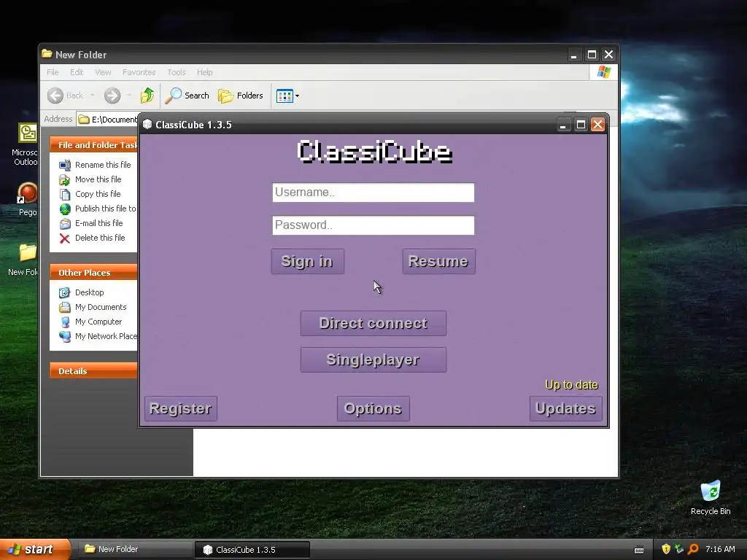The height and width of the screenshot is (560, 747).
Task: Collapse the Other Places panel header
Action: (x=93, y=273)
